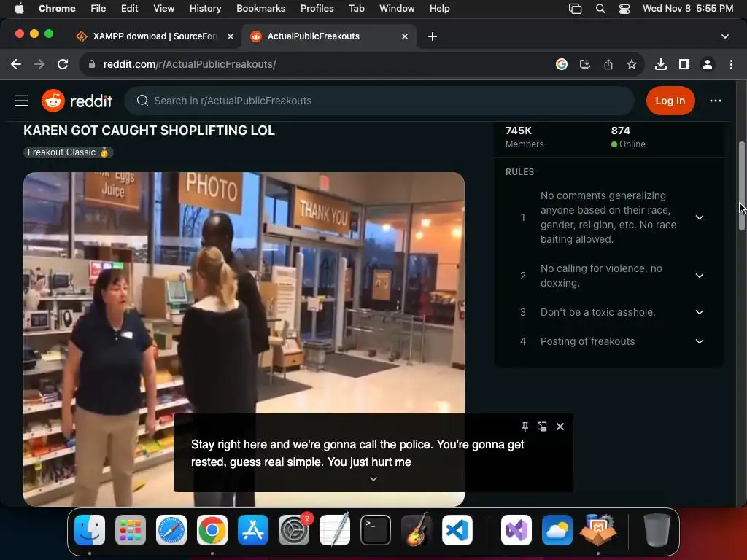
Task: Pin the live caption box
Action: (525, 427)
